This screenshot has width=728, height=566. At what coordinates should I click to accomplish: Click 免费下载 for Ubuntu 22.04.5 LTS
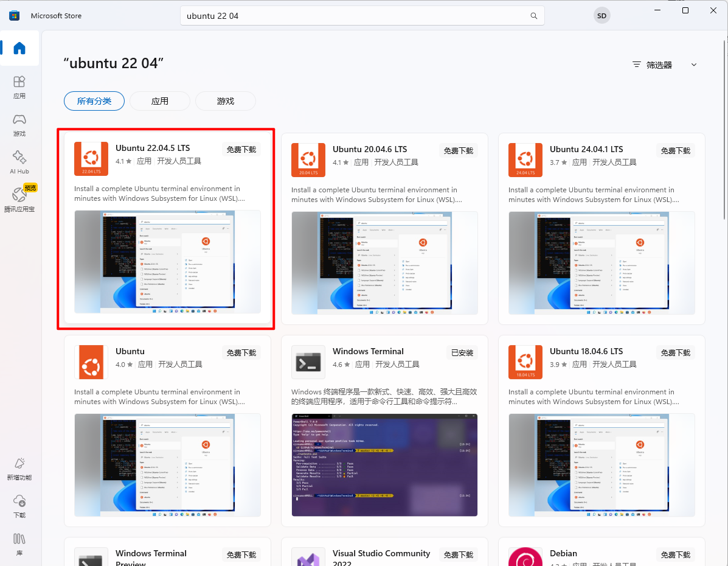point(241,150)
